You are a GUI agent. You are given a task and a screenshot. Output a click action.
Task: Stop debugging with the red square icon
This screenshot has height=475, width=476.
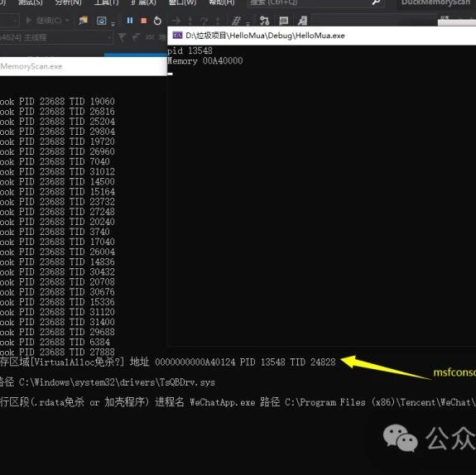click(x=144, y=21)
